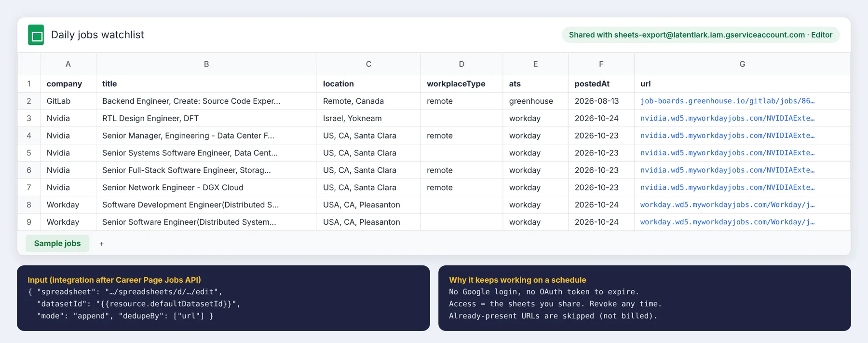Select column F header
Screen dimensions: 868x343
601,64
